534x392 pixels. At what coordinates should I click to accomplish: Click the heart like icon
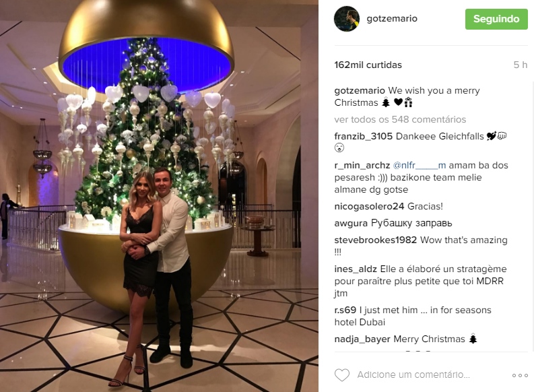coord(342,374)
